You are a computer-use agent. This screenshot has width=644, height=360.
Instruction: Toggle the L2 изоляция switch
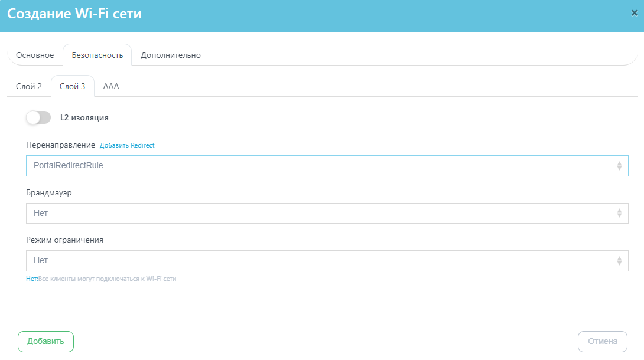(38, 117)
